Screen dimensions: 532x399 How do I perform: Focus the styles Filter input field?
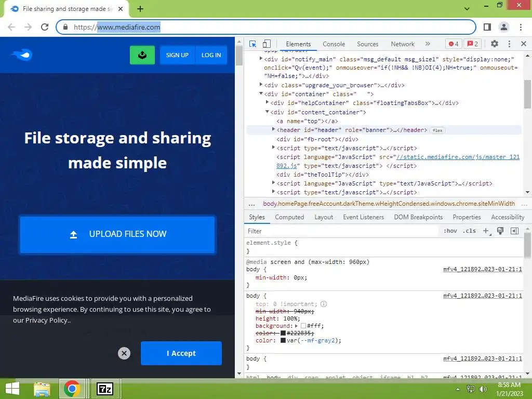[342, 231]
